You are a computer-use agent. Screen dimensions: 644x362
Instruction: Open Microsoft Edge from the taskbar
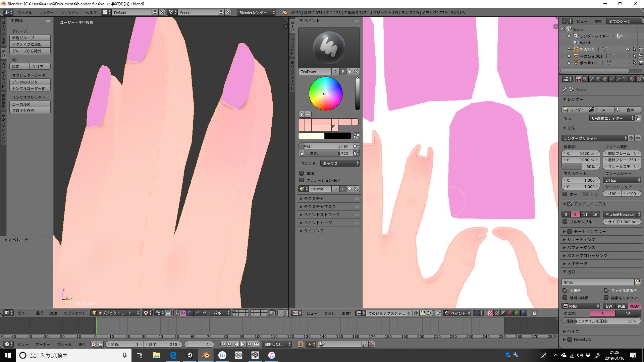173,355
